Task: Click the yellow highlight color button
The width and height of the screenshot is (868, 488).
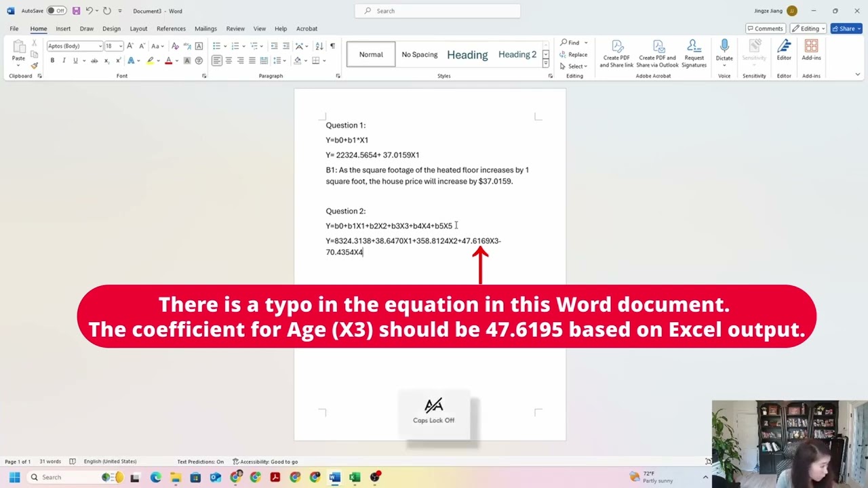Action: (x=151, y=60)
